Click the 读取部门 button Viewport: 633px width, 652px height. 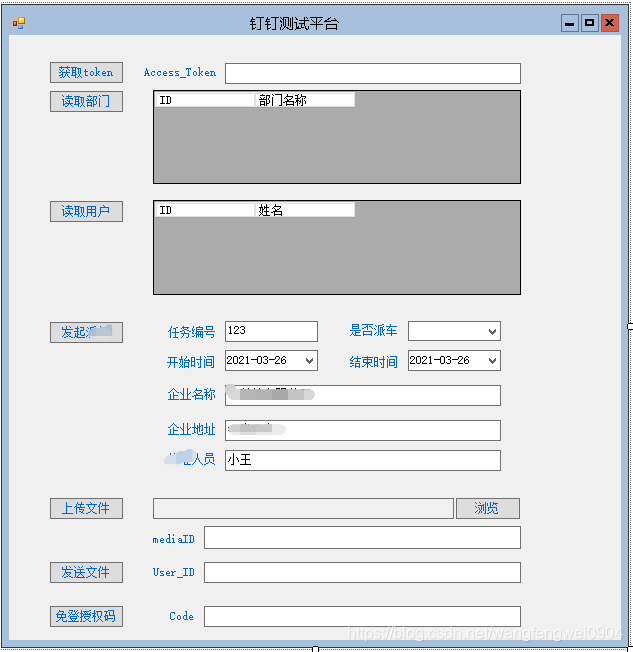pyautogui.click(x=86, y=101)
